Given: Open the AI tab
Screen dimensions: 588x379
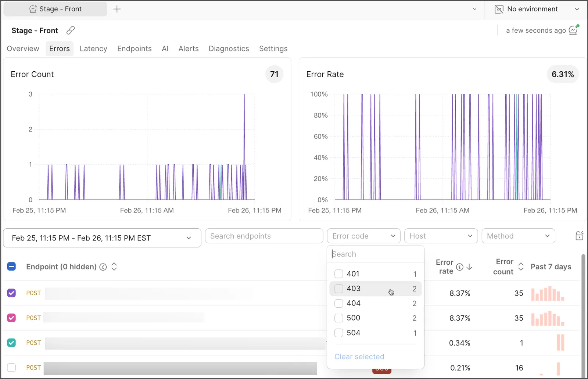Looking at the screenshot, I should point(165,49).
